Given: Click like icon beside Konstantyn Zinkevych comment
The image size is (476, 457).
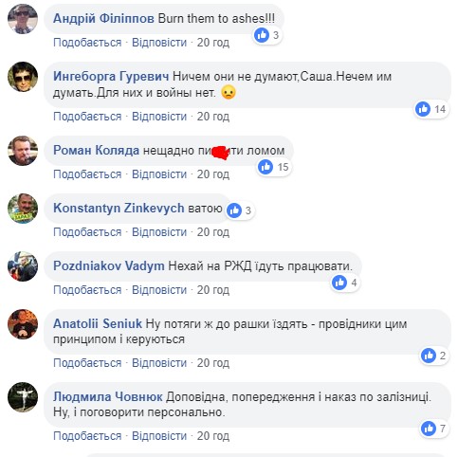Looking at the screenshot, I should [234, 210].
